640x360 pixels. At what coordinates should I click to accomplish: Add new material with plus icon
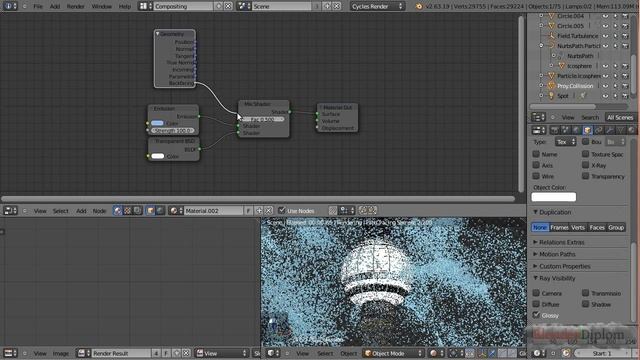click(x=259, y=211)
